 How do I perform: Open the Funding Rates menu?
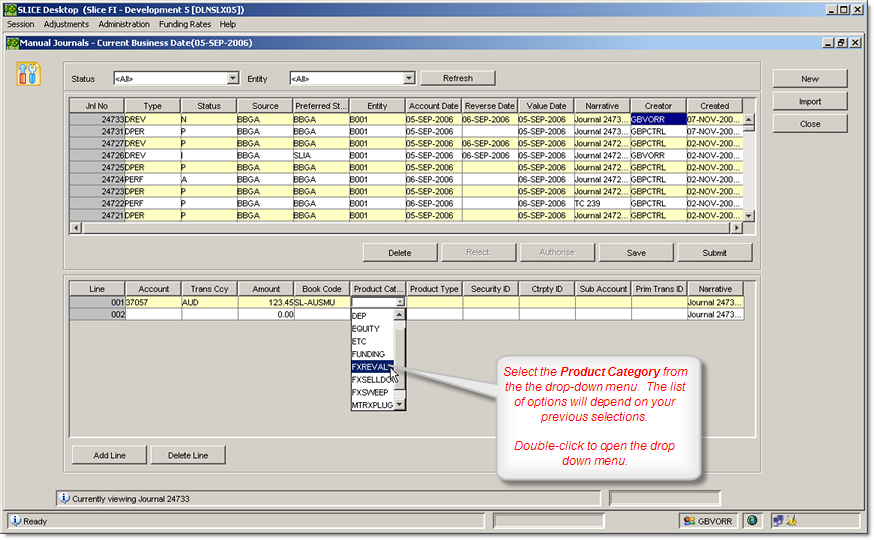click(184, 24)
